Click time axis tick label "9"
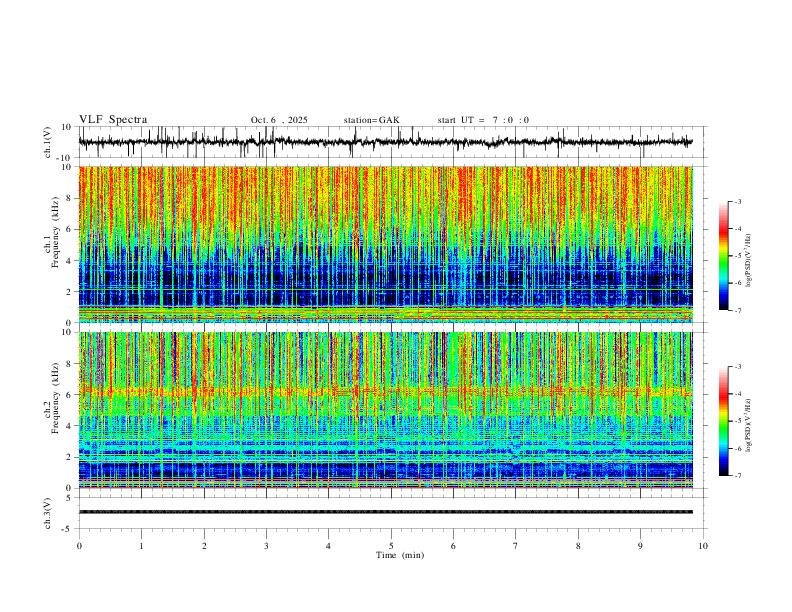Screen dimensions: 792x612 pos(640,546)
